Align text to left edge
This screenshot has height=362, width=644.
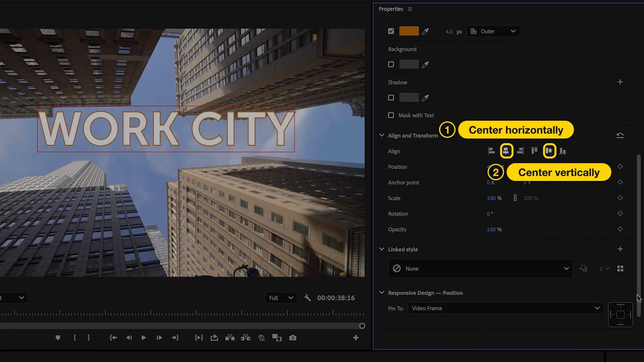(491, 151)
